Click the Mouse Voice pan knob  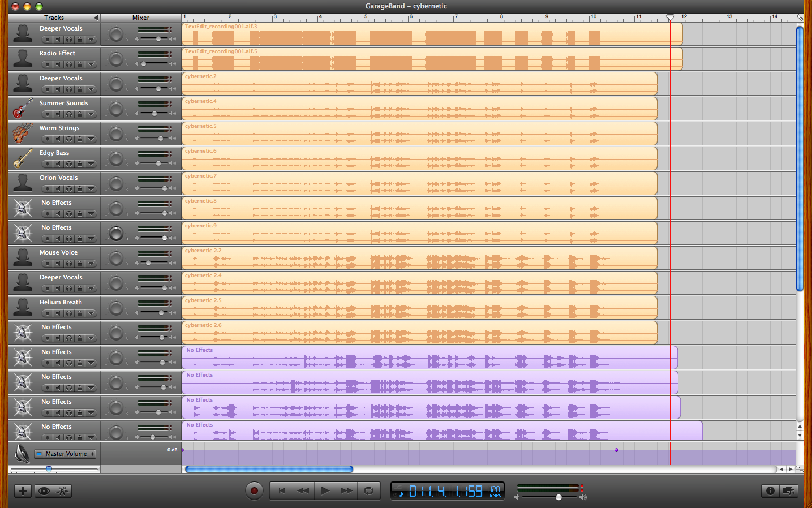click(116, 259)
